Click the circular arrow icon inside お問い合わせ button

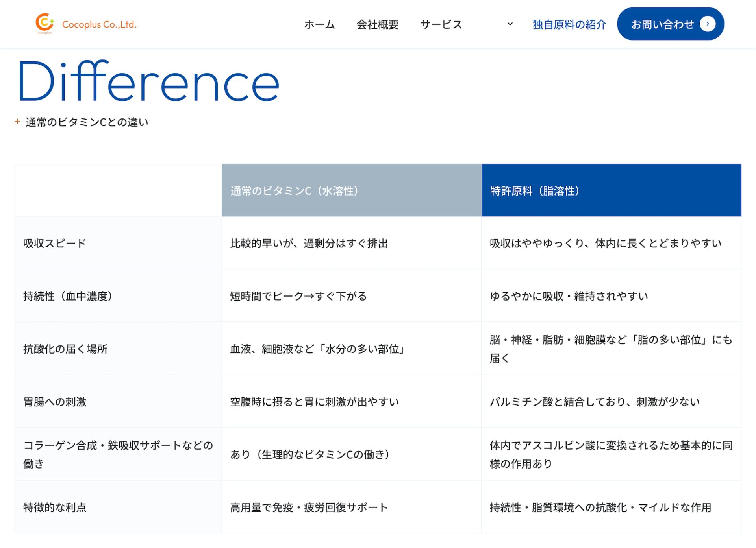tap(708, 24)
